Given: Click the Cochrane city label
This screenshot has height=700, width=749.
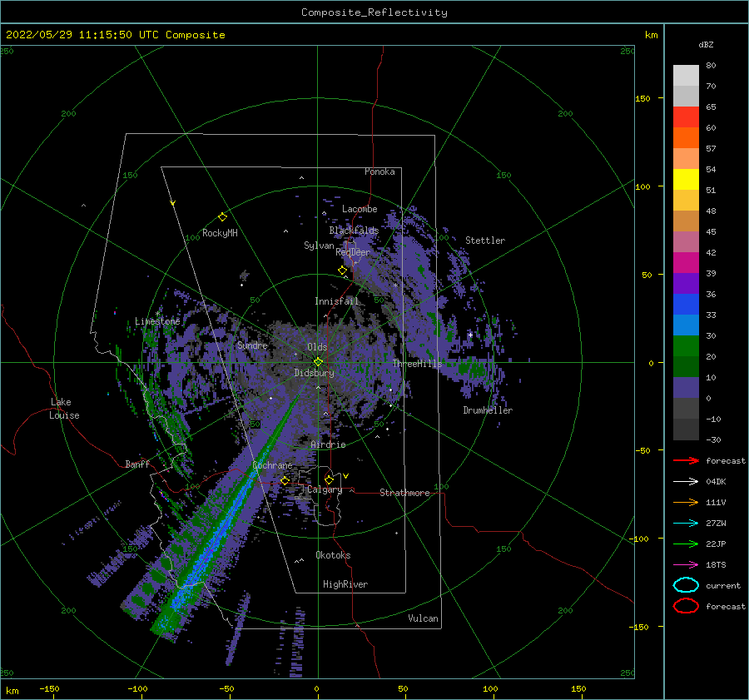Looking at the screenshot, I should point(272,465).
